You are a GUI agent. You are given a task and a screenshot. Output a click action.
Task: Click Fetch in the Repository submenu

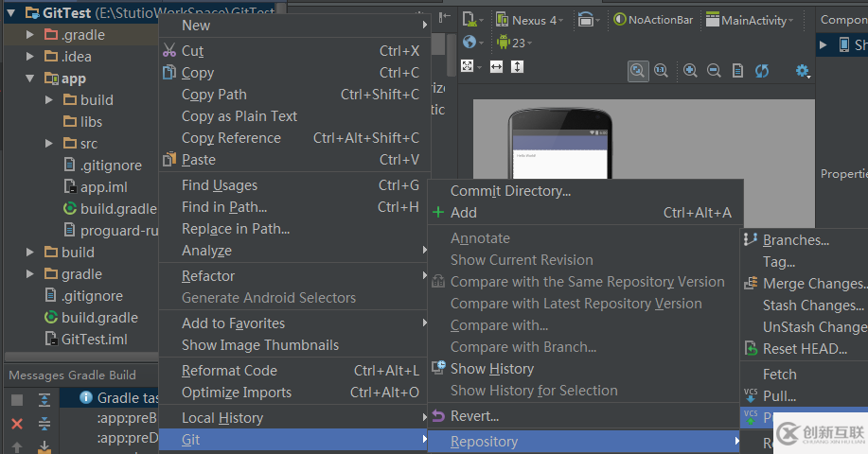coord(780,375)
